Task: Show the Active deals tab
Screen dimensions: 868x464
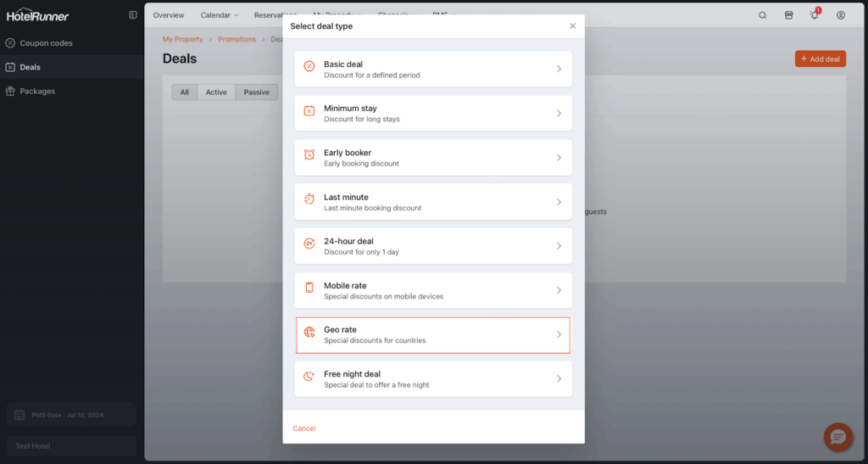Action: coord(216,92)
